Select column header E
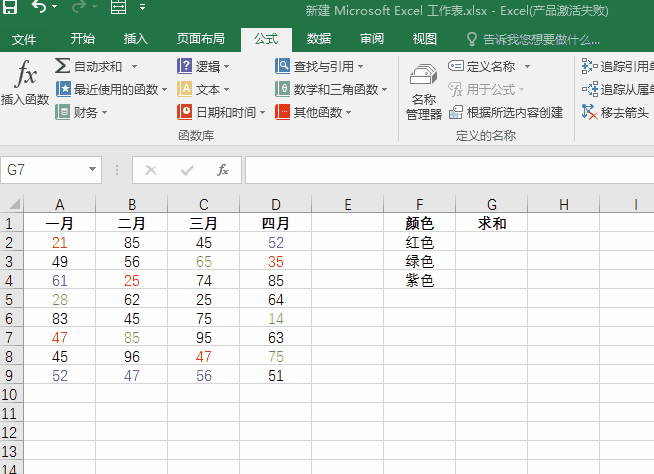The height and width of the screenshot is (474, 654). pyautogui.click(x=347, y=205)
